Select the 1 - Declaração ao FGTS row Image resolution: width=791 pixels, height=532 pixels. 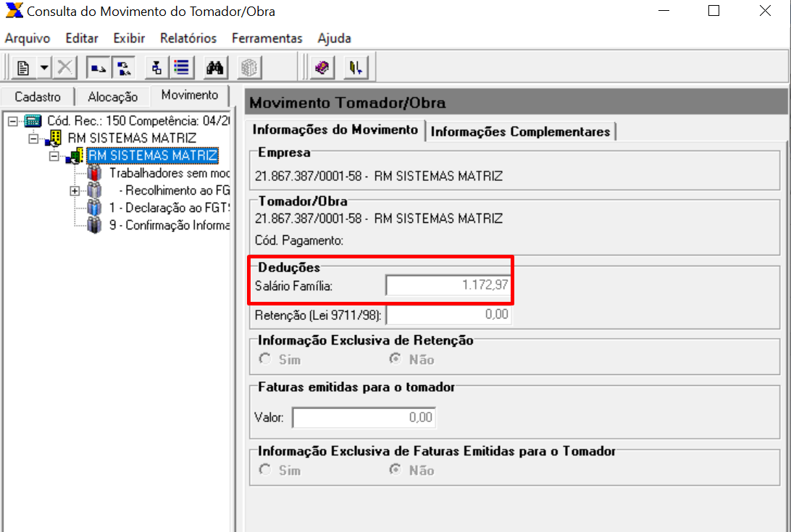click(x=169, y=207)
